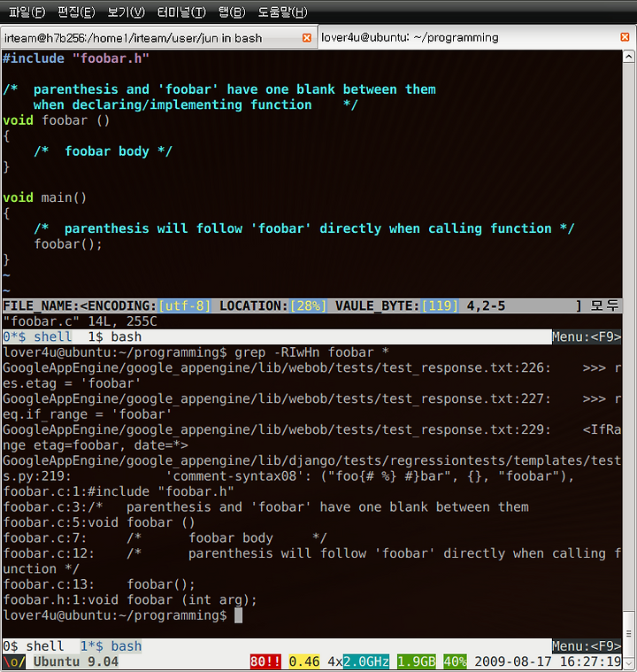Close the lover4u@ubuntu tab with its X icon
Image resolution: width=637 pixels, height=672 pixels.
625,37
